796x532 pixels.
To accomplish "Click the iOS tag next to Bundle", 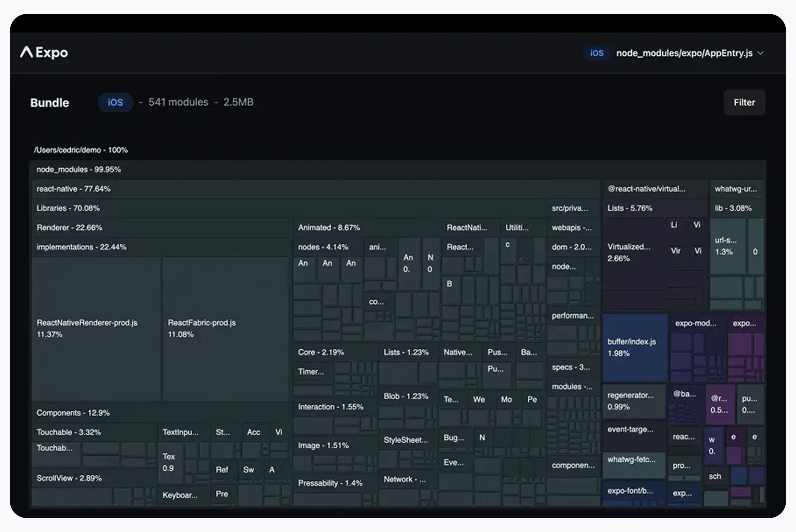I will (x=115, y=102).
